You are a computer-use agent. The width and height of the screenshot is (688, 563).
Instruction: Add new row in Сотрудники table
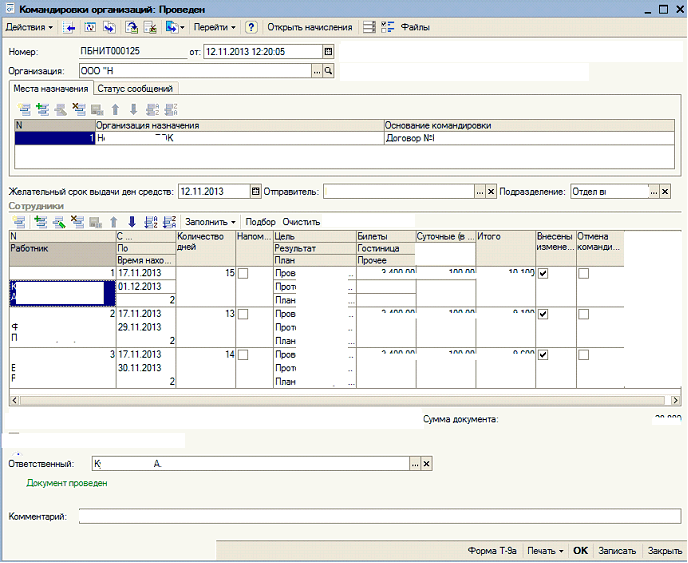coord(19,222)
